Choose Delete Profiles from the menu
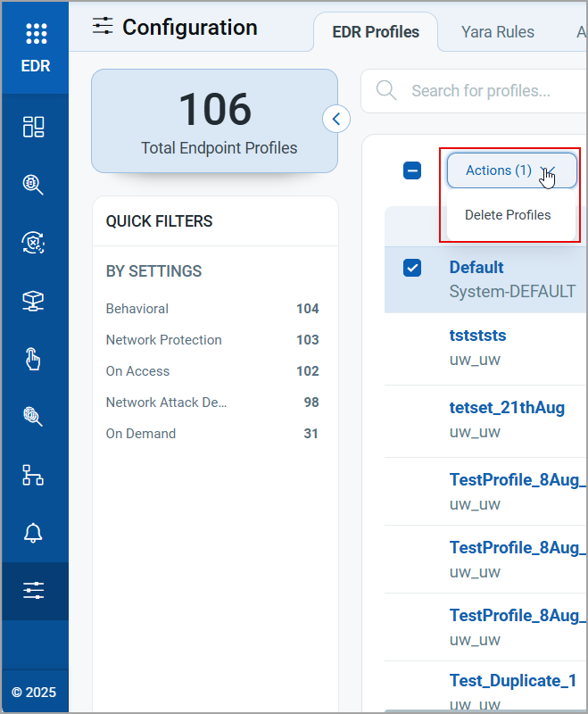This screenshot has height=714, width=588. (508, 215)
